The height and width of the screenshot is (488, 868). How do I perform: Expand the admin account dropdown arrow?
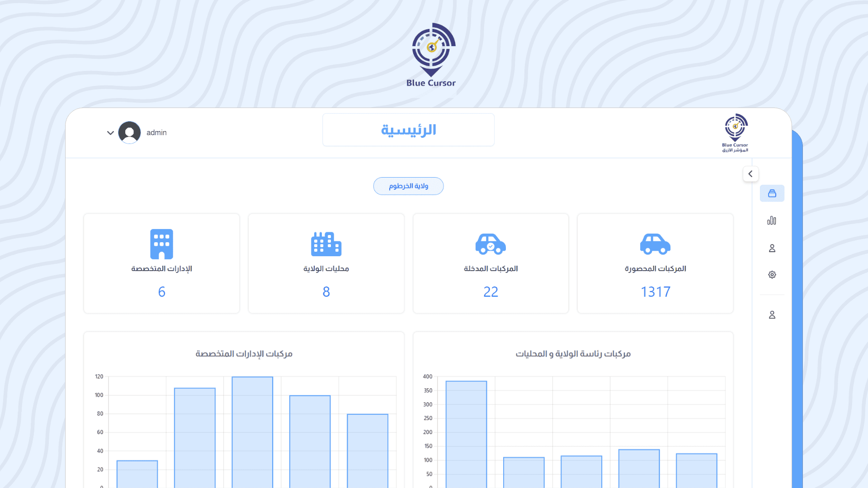pyautogui.click(x=110, y=133)
